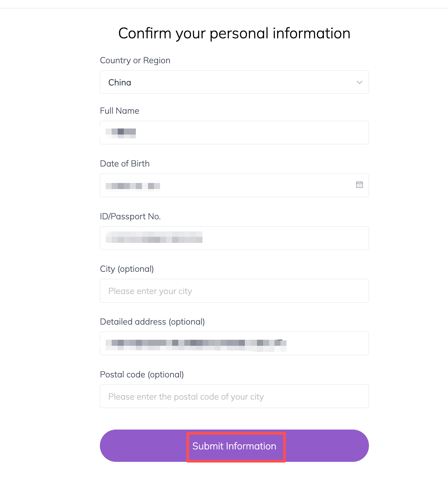Focus the Full Name input field
Screen dimensions: 448x479
(x=234, y=133)
